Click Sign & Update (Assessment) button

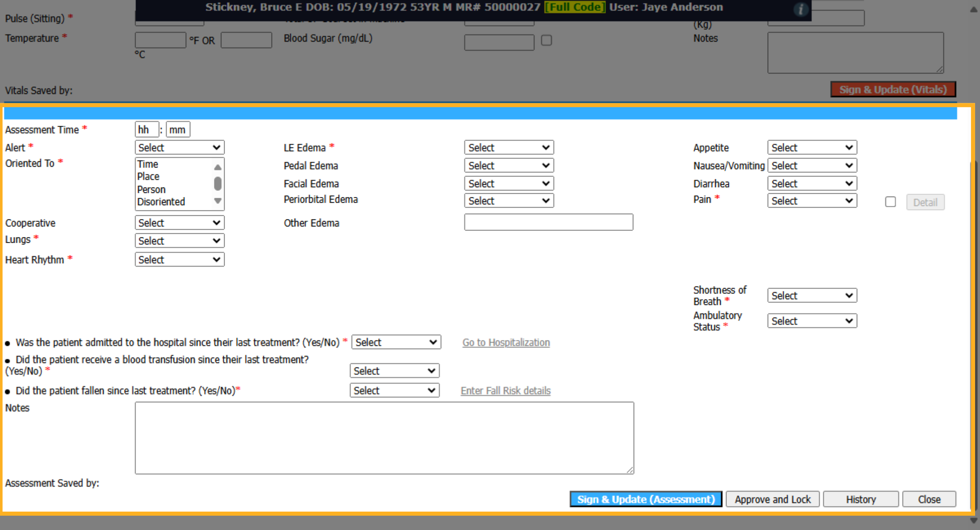(x=646, y=499)
